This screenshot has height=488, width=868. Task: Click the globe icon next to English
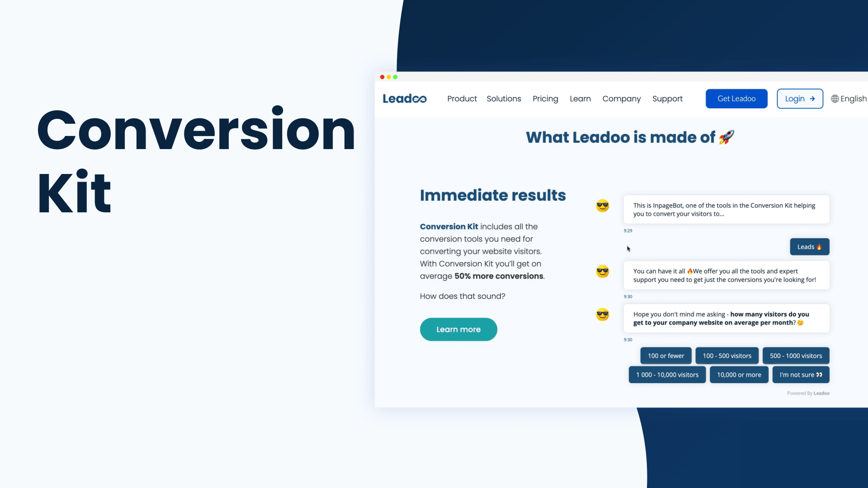point(835,99)
